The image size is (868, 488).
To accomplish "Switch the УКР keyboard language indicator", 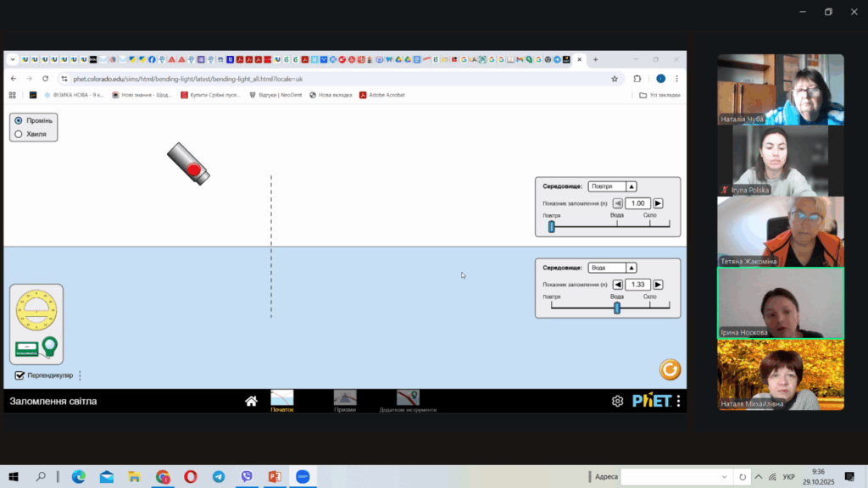I will [x=789, y=477].
